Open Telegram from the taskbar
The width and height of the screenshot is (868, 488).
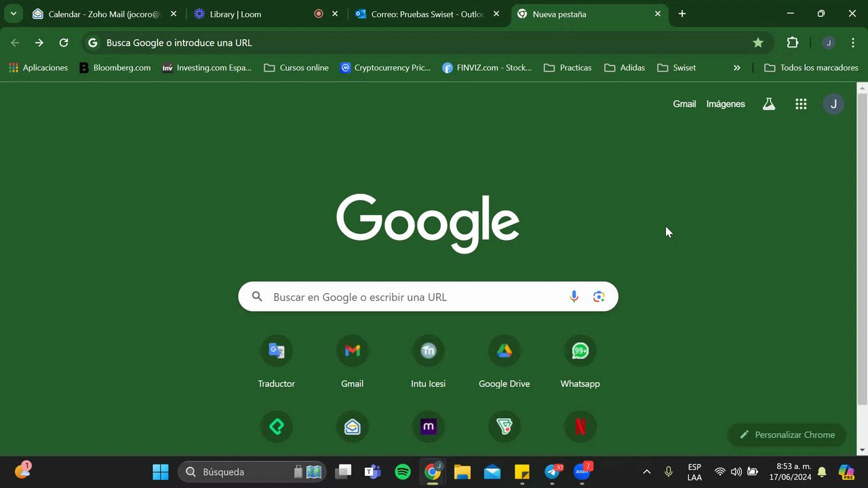coord(552,472)
